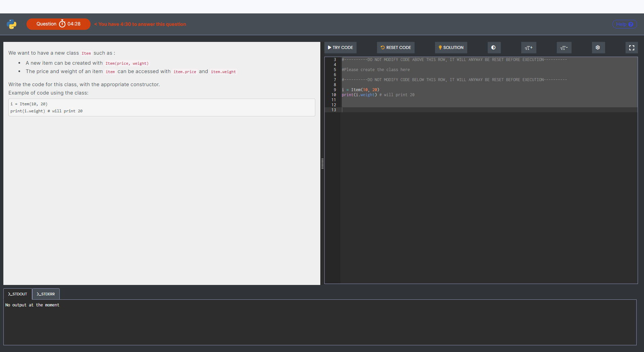This screenshot has height=352, width=644.
Task: Click line number 9 in the editor gutter
Action: click(x=334, y=90)
